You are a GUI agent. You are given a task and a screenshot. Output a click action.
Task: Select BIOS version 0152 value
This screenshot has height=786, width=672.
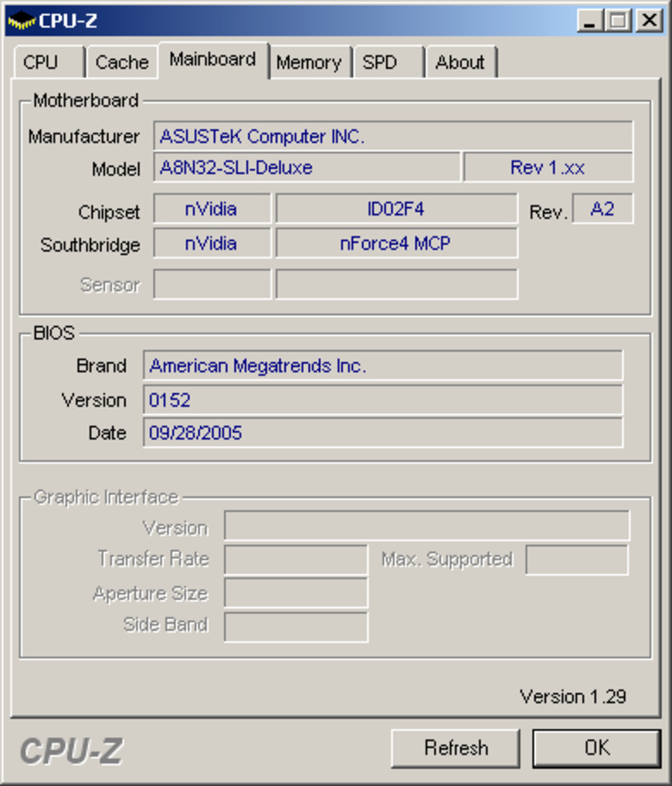click(383, 400)
